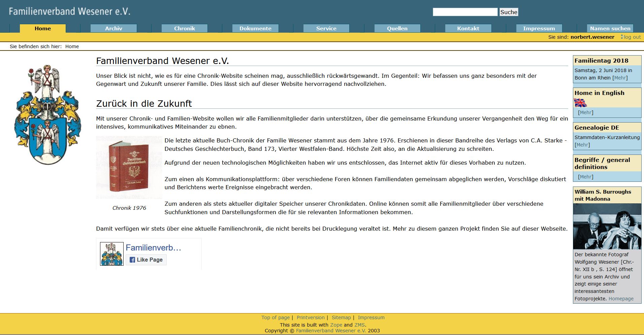Open the Quellen navigation tab

pyautogui.click(x=397, y=29)
